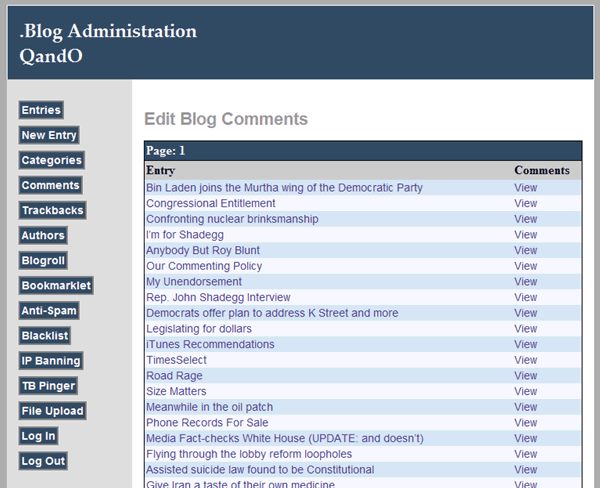This screenshot has height=488, width=600.
Task: Click the Log Out button
Action: (x=43, y=461)
